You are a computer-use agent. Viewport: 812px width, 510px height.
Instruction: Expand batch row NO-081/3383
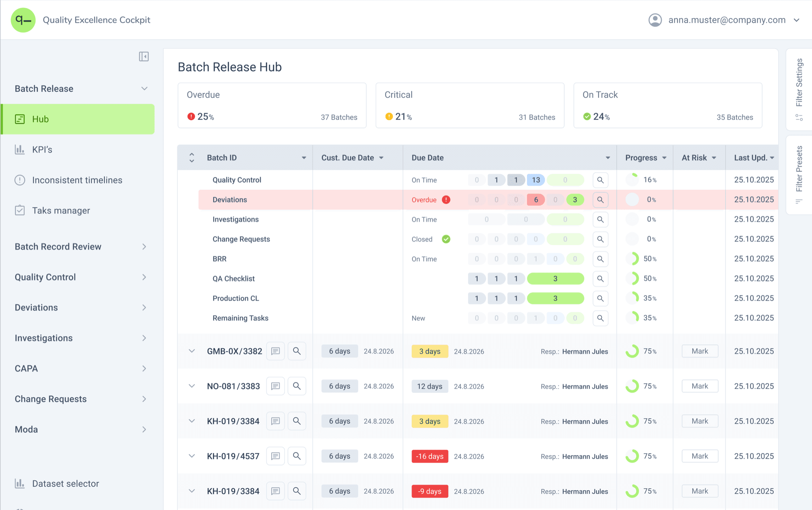coord(192,386)
